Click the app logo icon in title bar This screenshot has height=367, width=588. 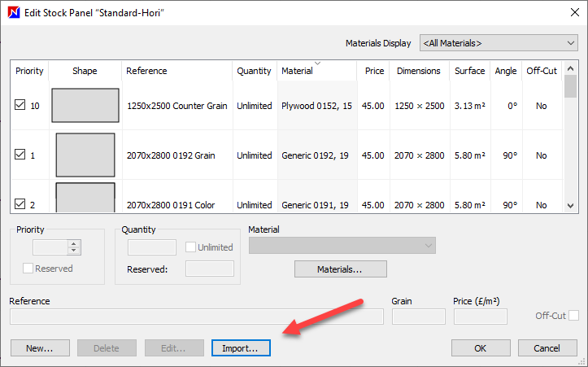tap(14, 12)
